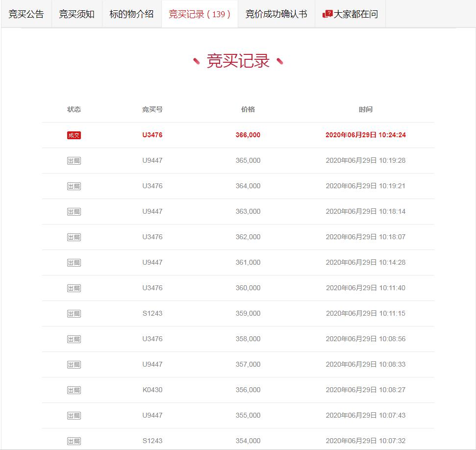Screen dimensions: 476x450
Task: Click the 出局 badge for the 360,000 bid
Action: pos(74,288)
